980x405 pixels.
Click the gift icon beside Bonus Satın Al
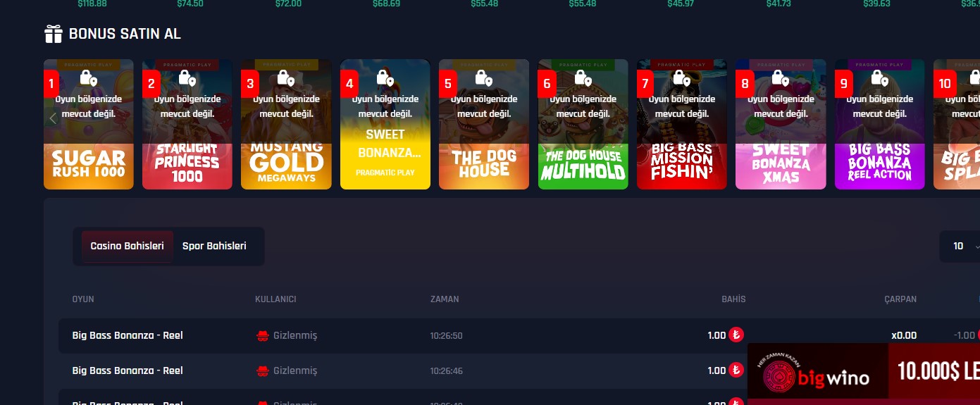[54, 34]
